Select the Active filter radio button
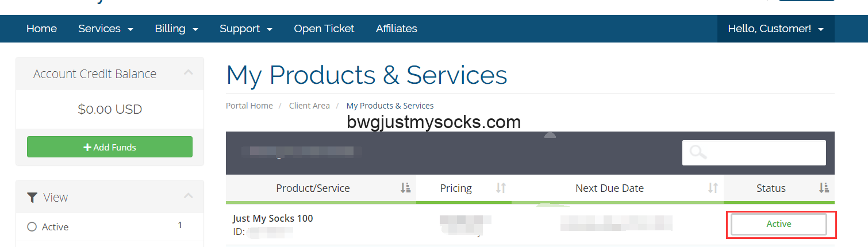The width and height of the screenshot is (868, 247). point(32,227)
